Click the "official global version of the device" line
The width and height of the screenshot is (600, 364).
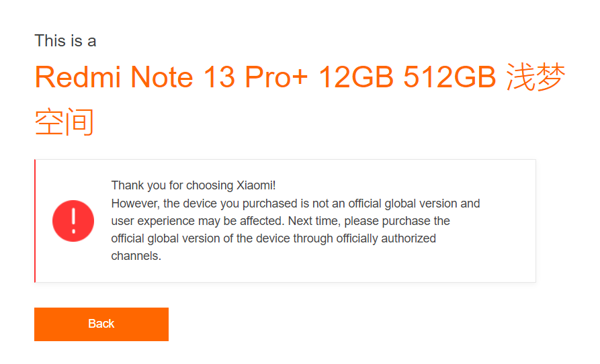tap(273, 238)
